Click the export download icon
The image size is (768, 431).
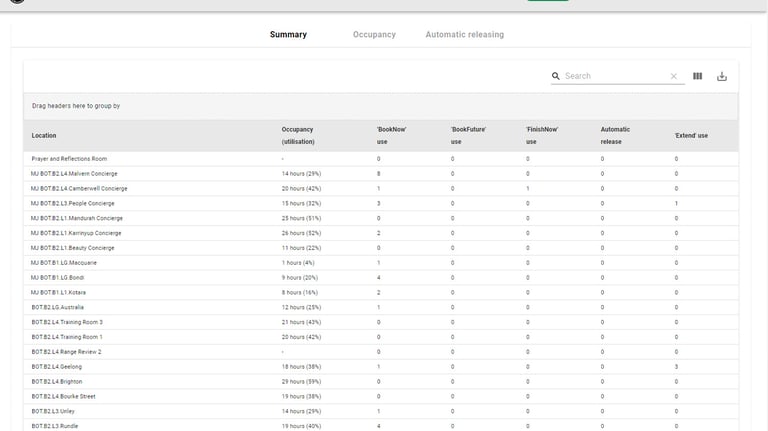[x=722, y=76]
